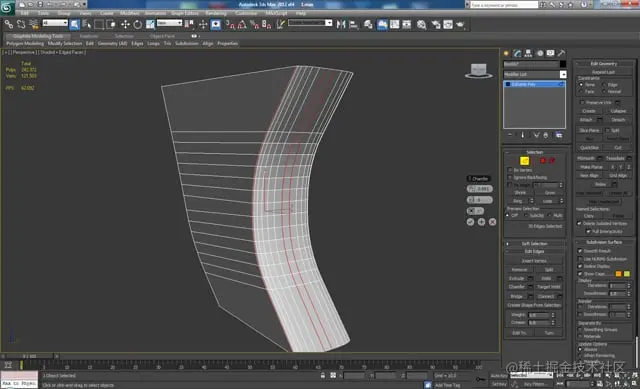The image size is (640, 389).
Task: Open the Utilities command panel tab
Action: [562, 53]
